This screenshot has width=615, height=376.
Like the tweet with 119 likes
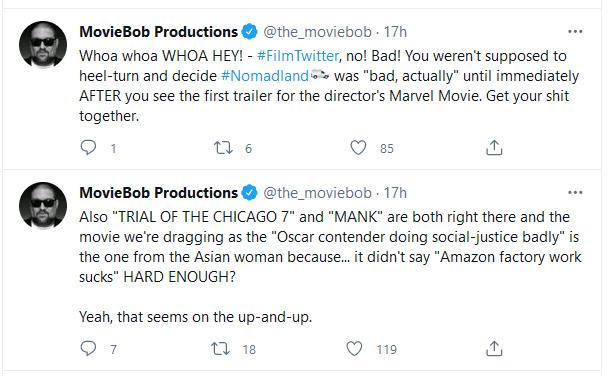coord(354,349)
